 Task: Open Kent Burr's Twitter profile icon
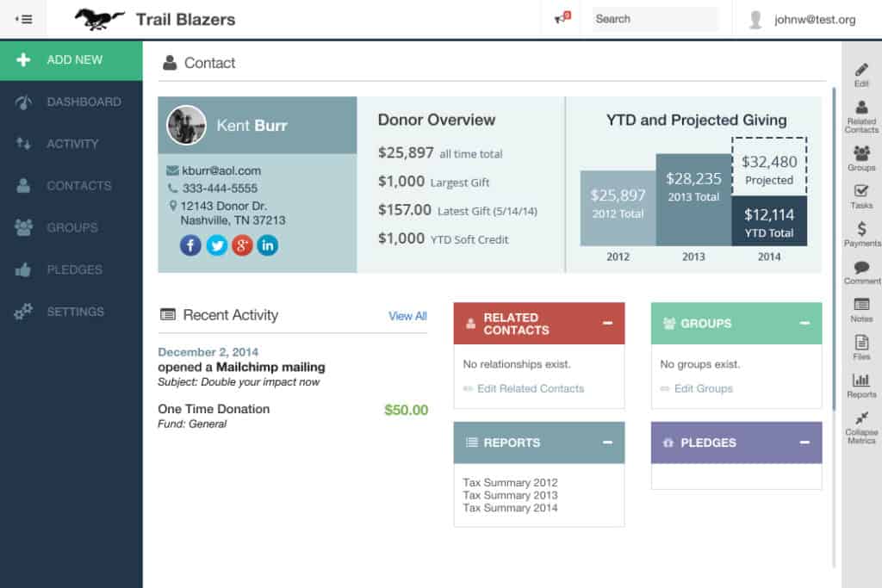pyautogui.click(x=216, y=245)
